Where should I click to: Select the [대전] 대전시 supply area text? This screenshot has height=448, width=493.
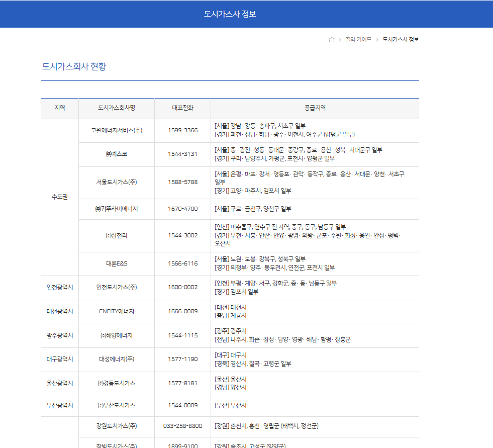(231, 307)
